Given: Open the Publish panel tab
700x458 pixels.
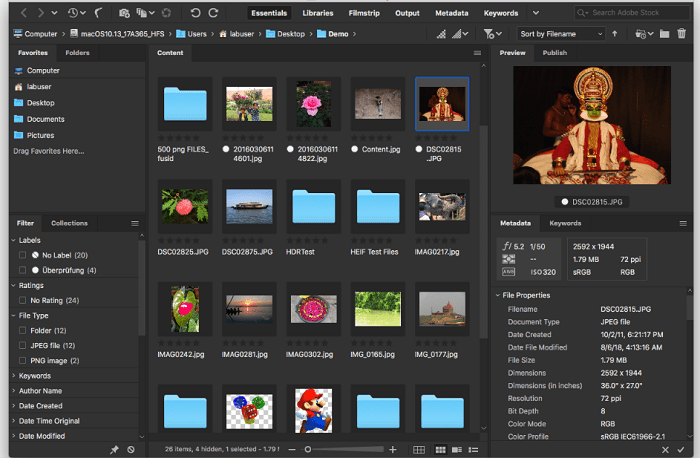Looking at the screenshot, I should point(554,53).
